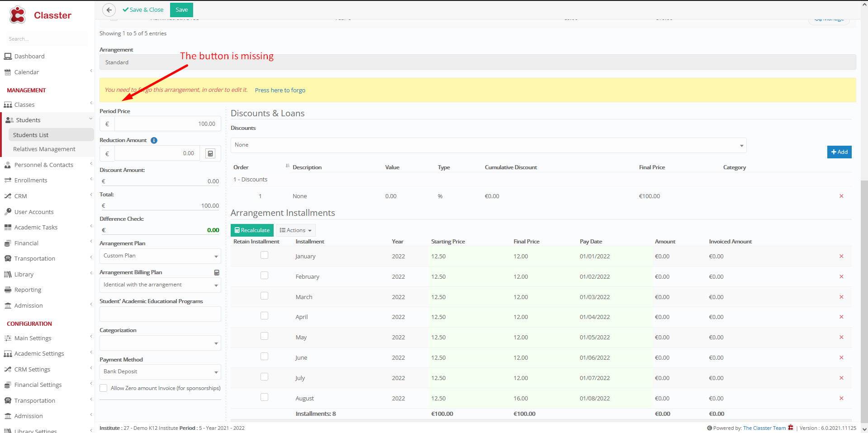Click the CRM Settings icon
This screenshot has height=433, width=868.
coord(8,369)
